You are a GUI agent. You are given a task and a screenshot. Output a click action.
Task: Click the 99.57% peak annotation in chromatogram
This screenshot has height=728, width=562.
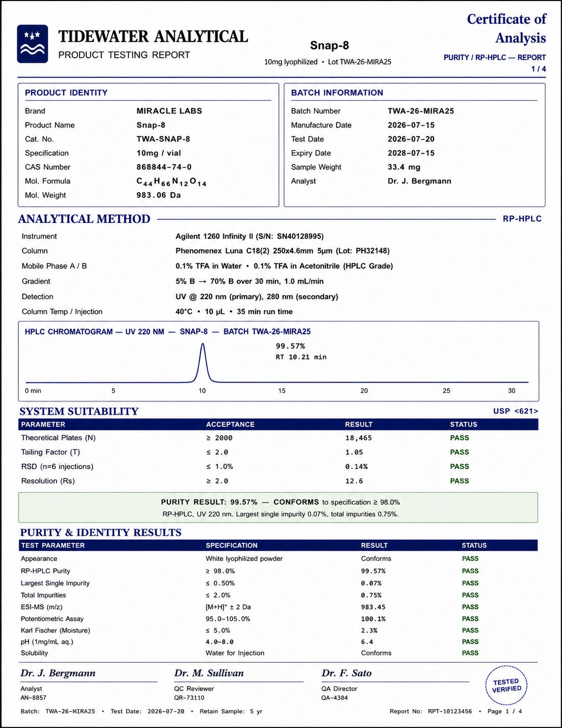[291, 346]
